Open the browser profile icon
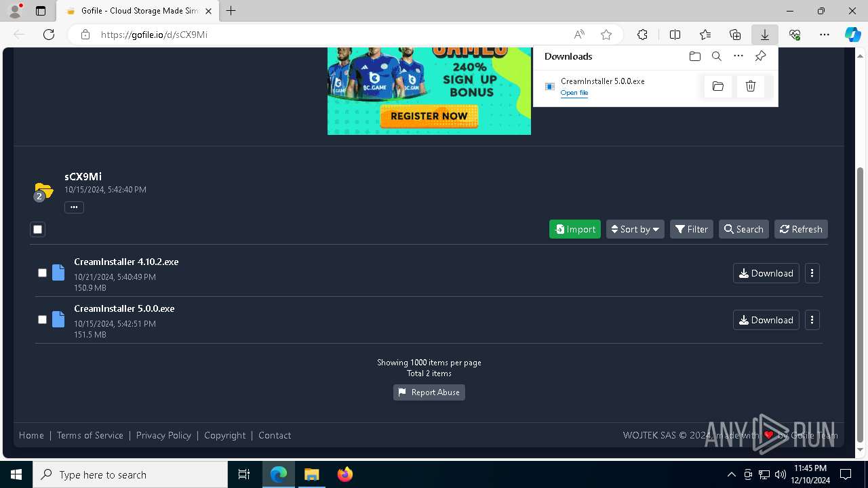Screen dimensions: 868x488 click(x=15, y=11)
